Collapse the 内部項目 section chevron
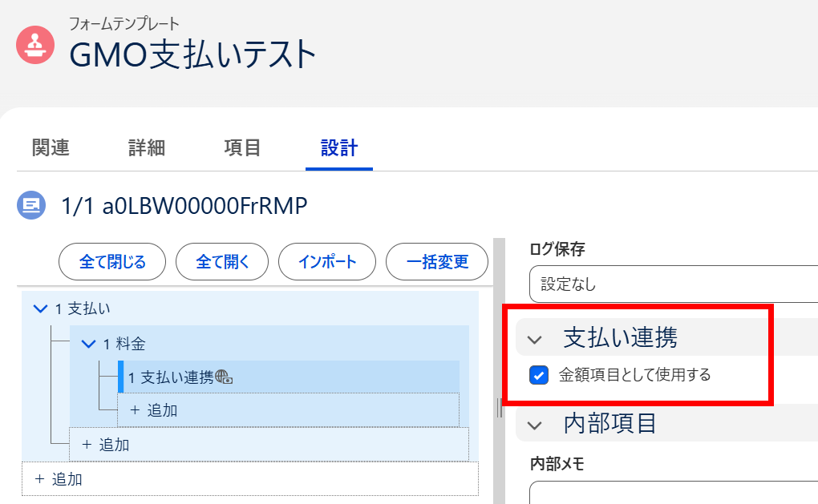This screenshot has width=818, height=504. 534,425
